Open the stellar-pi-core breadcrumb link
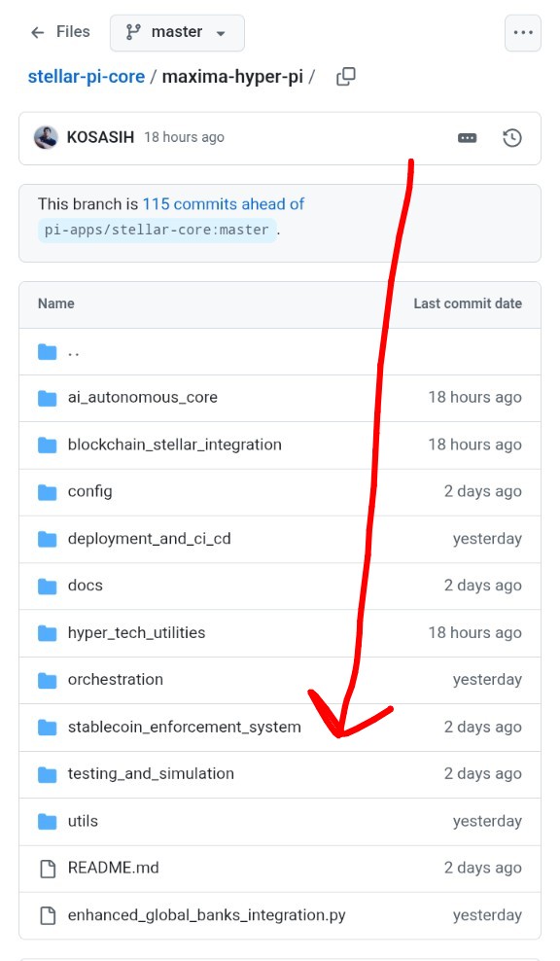 (x=87, y=77)
